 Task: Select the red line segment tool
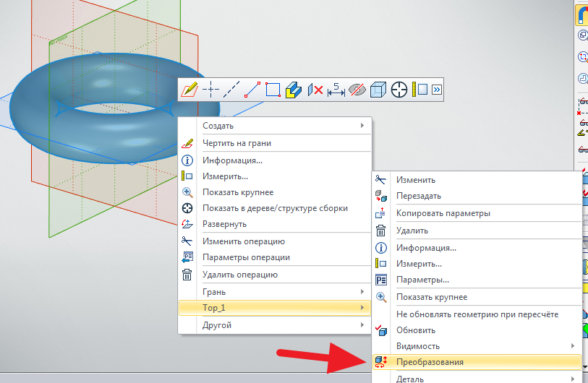[x=252, y=90]
